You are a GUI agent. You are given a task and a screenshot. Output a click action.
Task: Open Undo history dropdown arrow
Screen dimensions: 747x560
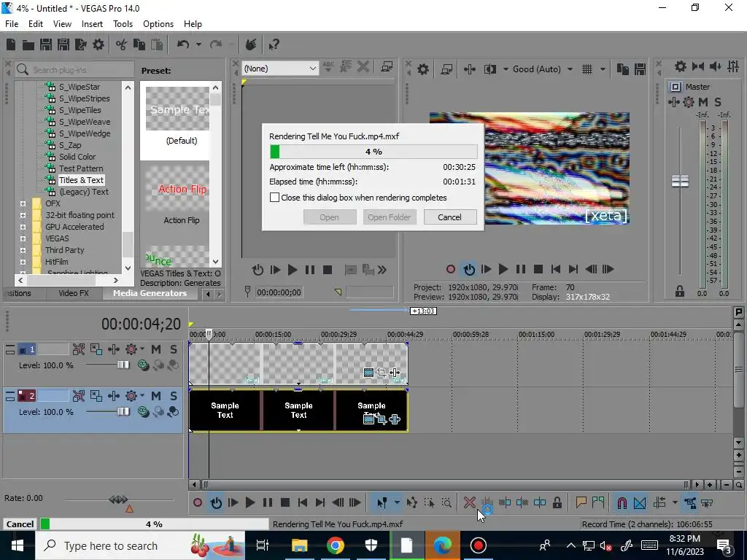198,44
